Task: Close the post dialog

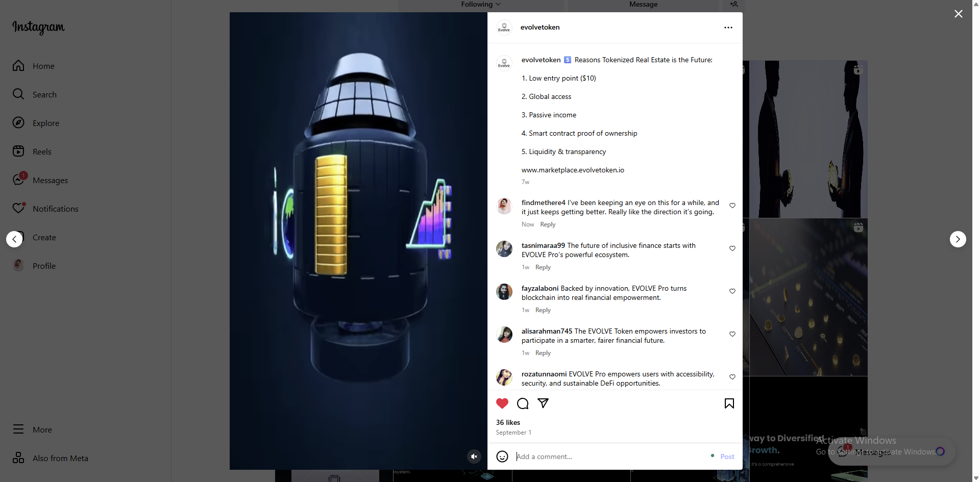Action: [959, 14]
